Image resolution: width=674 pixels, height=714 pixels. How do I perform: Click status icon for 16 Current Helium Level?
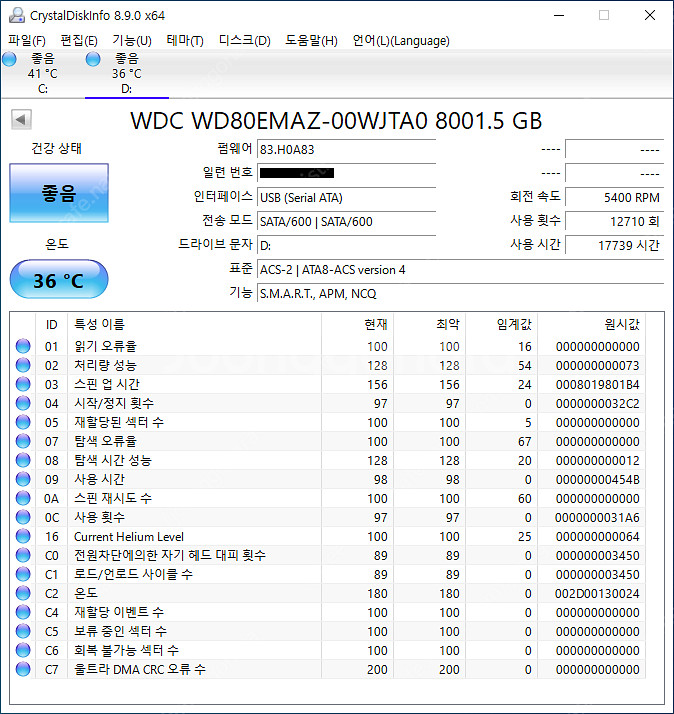[23, 536]
